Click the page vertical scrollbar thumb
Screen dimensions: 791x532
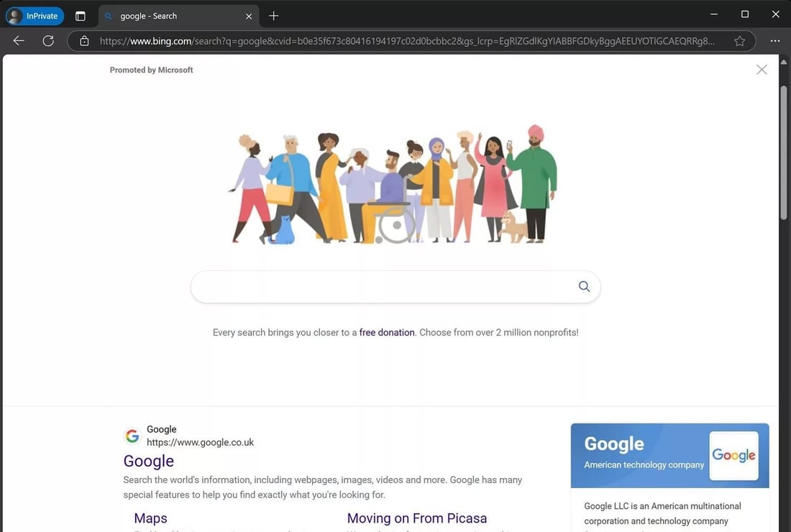(x=783, y=152)
